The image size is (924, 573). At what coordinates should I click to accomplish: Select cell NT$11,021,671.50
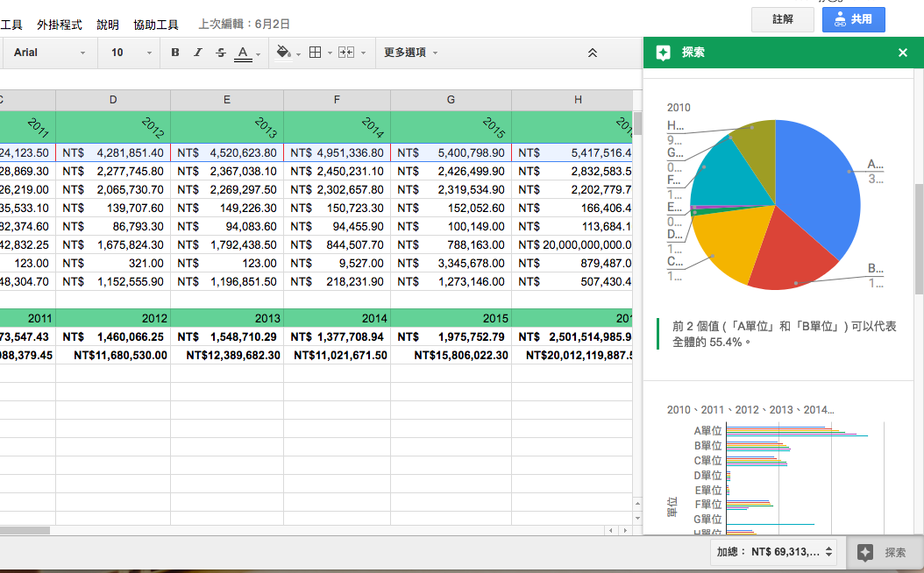click(337, 355)
